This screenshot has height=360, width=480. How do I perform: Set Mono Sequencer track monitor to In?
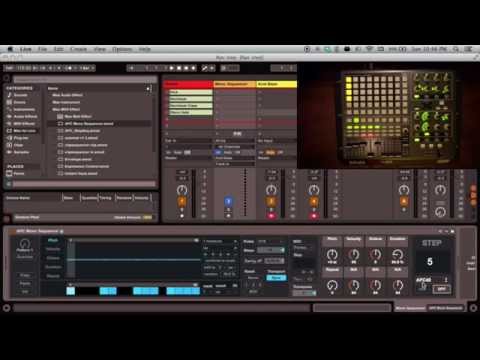coord(218,152)
